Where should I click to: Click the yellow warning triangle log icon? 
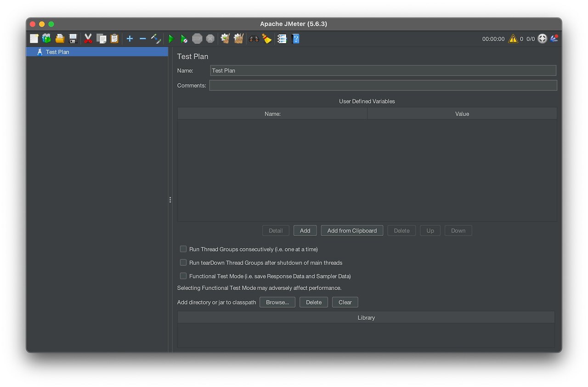click(513, 39)
